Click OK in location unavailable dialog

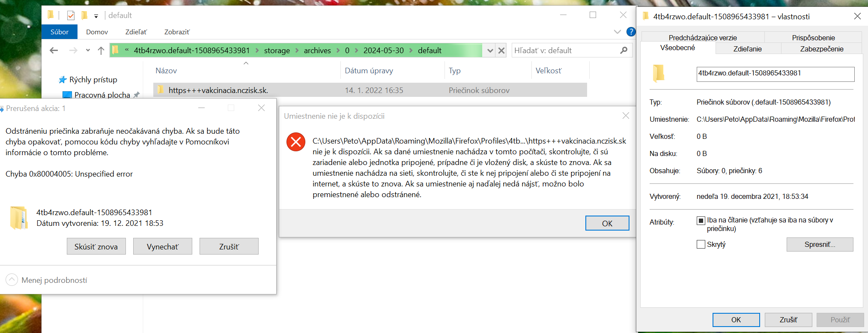(x=607, y=223)
